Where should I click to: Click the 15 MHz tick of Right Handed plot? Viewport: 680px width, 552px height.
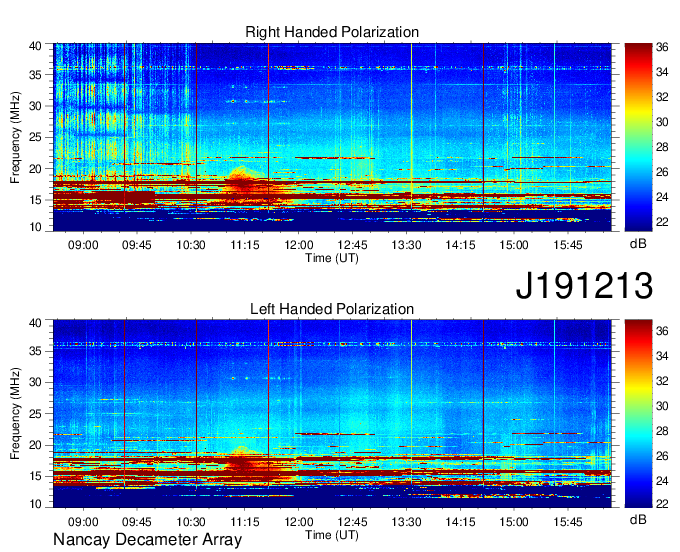[35, 200]
